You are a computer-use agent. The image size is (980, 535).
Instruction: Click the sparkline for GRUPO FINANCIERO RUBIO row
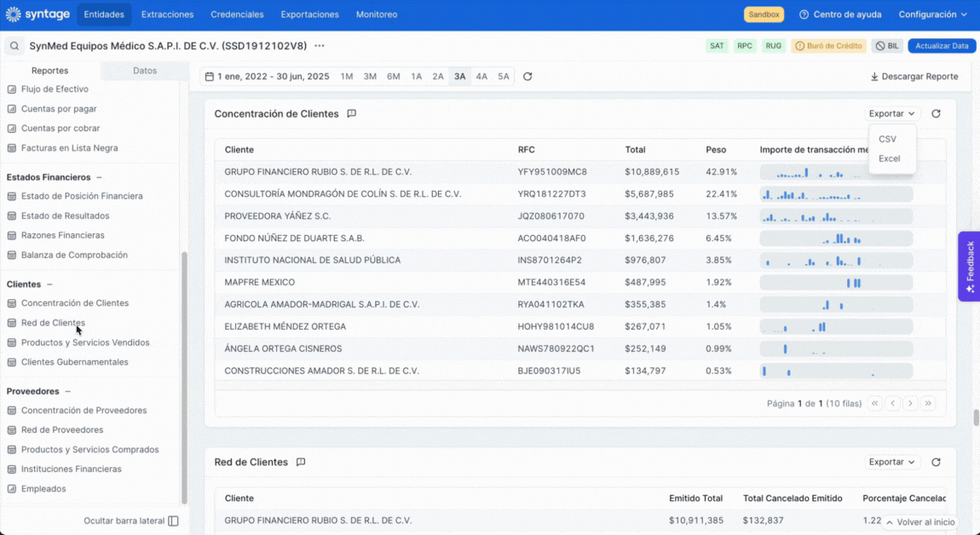point(836,172)
